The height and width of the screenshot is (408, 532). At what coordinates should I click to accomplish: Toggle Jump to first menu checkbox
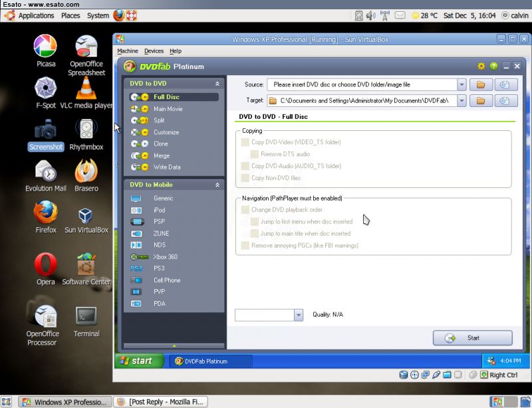(x=255, y=221)
